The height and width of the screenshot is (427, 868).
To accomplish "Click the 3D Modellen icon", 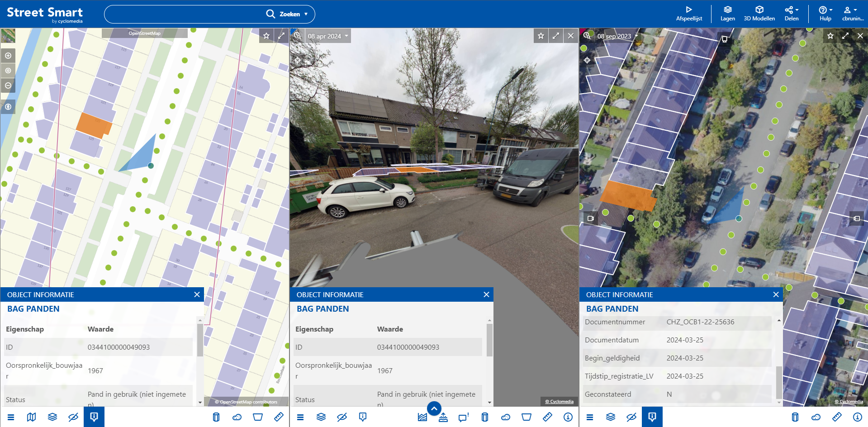I will pyautogui.click(x=759, y=14).
